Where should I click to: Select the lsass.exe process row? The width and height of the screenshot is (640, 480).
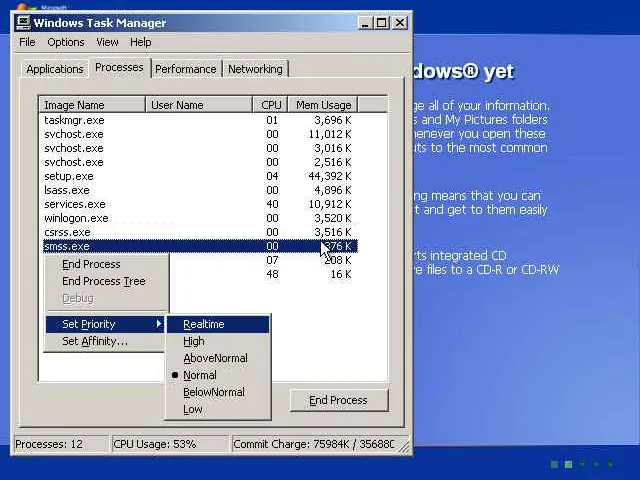pos(200,190)
